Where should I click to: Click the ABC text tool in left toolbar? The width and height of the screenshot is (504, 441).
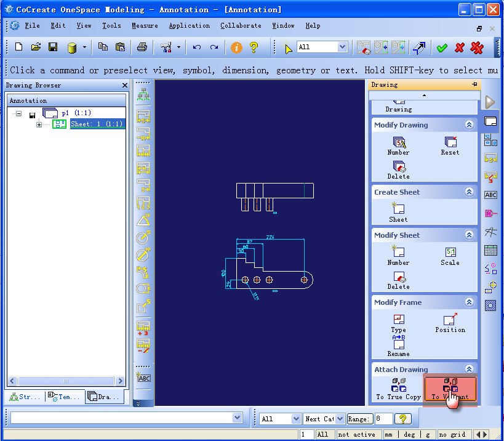[143, 377]
